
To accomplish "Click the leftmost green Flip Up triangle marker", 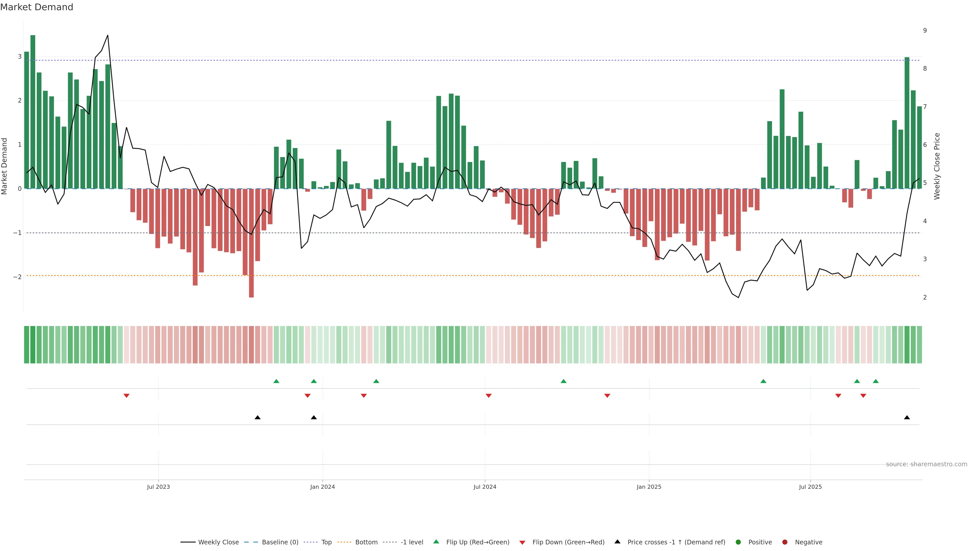I will tap(277, 381).
